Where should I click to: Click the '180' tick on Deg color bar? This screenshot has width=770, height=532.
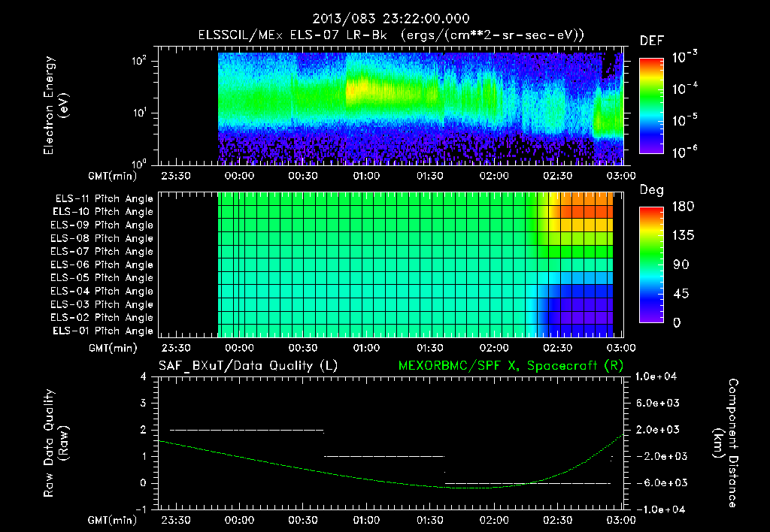[x=683, y=207]
